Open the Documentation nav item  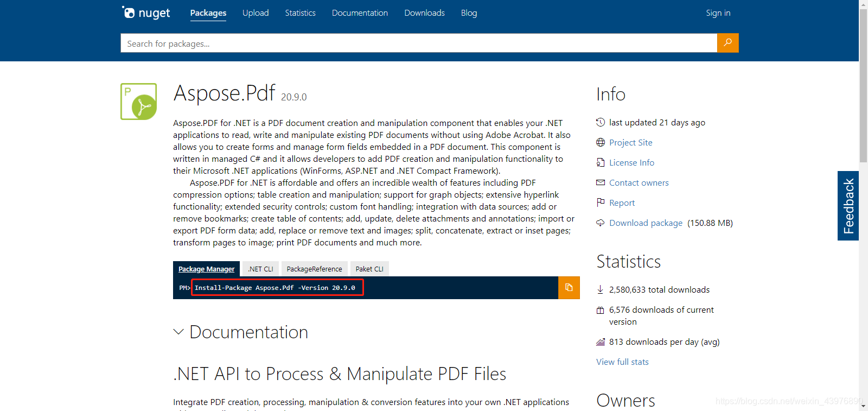pos(360,13)
